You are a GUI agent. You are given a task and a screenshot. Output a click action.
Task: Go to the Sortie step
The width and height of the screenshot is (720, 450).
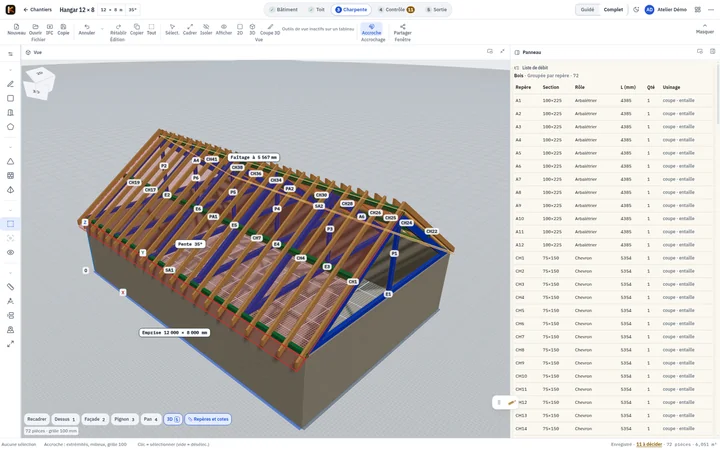436,10
